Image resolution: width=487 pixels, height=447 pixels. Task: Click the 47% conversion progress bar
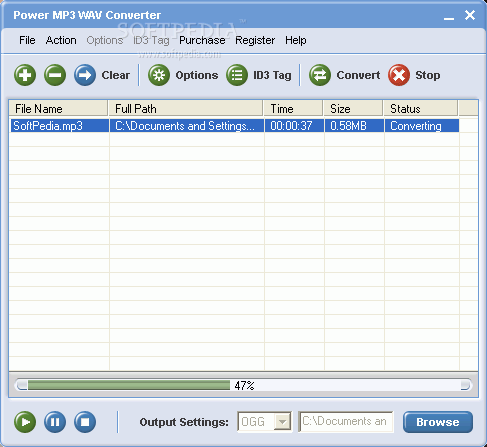(244, 385)
